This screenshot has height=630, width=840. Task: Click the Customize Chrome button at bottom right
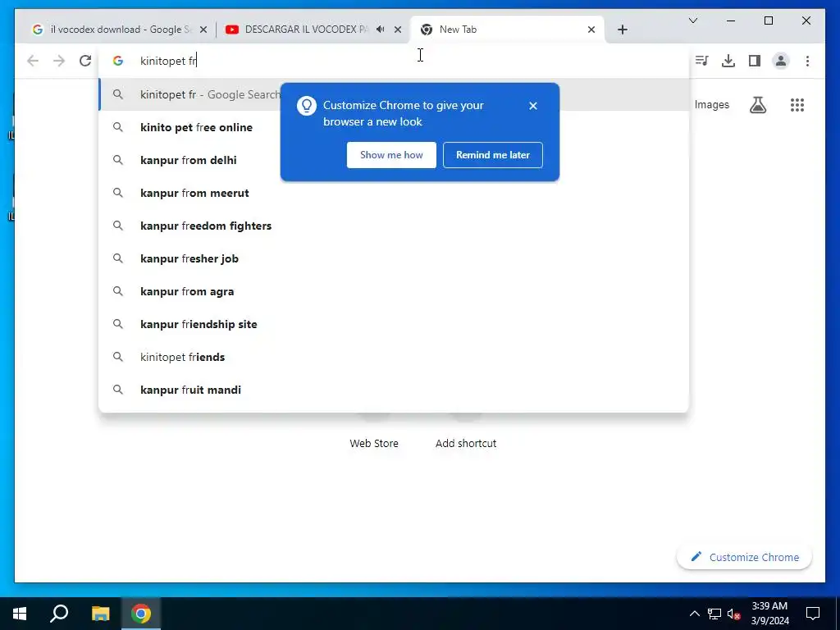(744, 557)
